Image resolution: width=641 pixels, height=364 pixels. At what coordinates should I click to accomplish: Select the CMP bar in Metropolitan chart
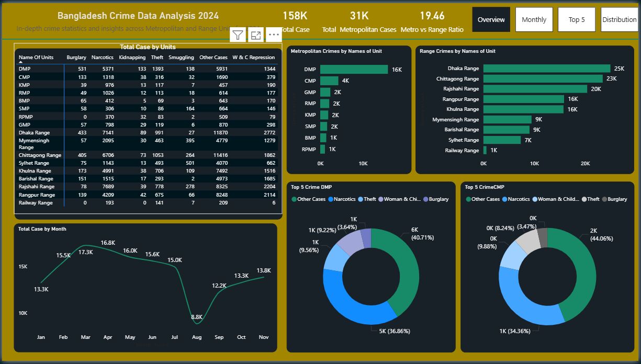(x=329, y=81)
